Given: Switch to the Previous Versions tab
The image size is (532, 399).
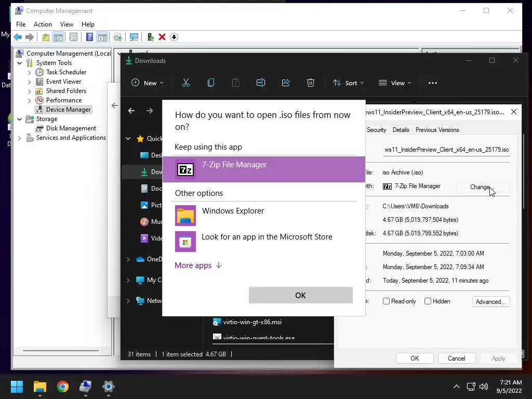Looking at the screenshot, I should coord(437,130).
